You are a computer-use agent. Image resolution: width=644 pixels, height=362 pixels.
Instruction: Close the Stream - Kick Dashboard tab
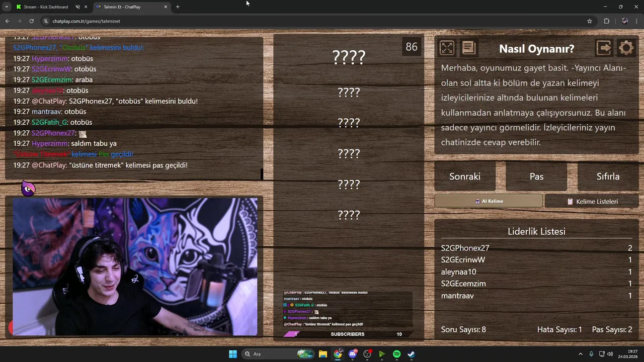[x=86, y=7]
